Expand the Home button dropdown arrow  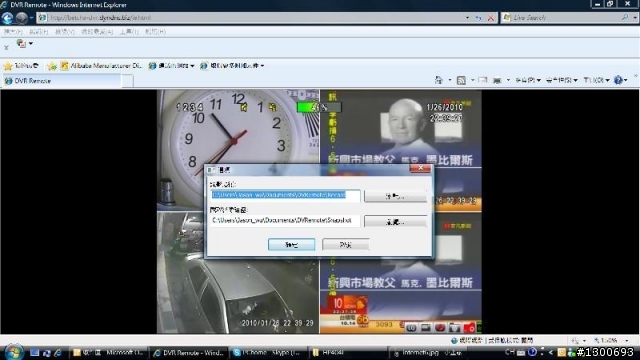(x=450, y=80)
